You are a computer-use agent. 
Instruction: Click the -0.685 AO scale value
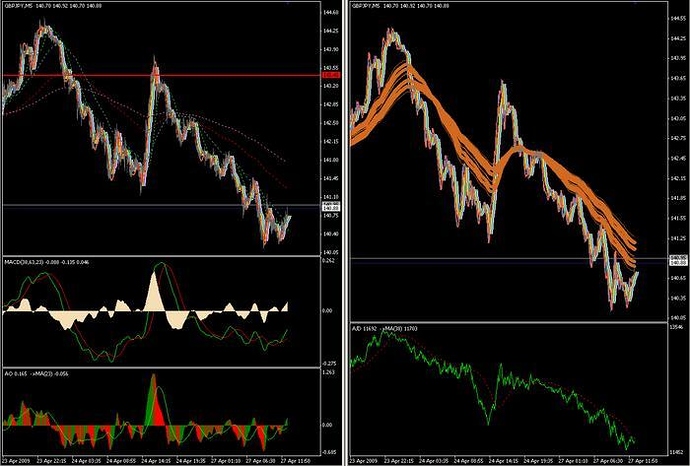tap(330, 452)
